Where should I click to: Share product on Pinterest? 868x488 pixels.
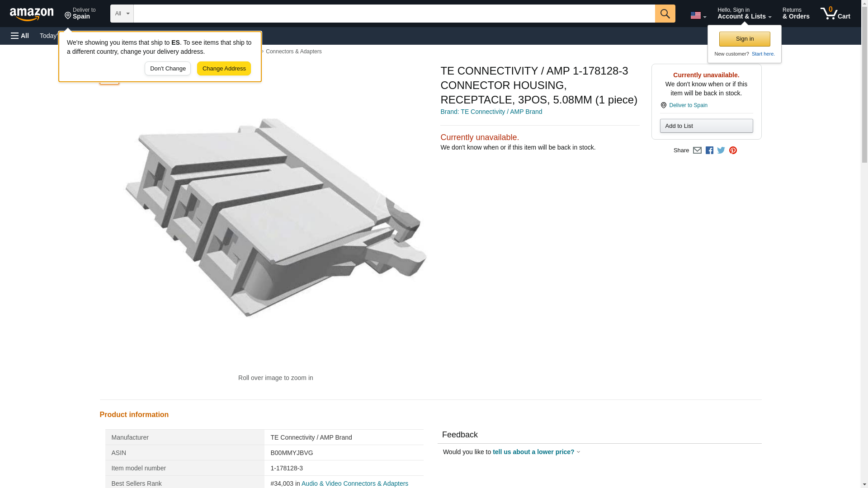pyautogui.click(x=733, y=150)
